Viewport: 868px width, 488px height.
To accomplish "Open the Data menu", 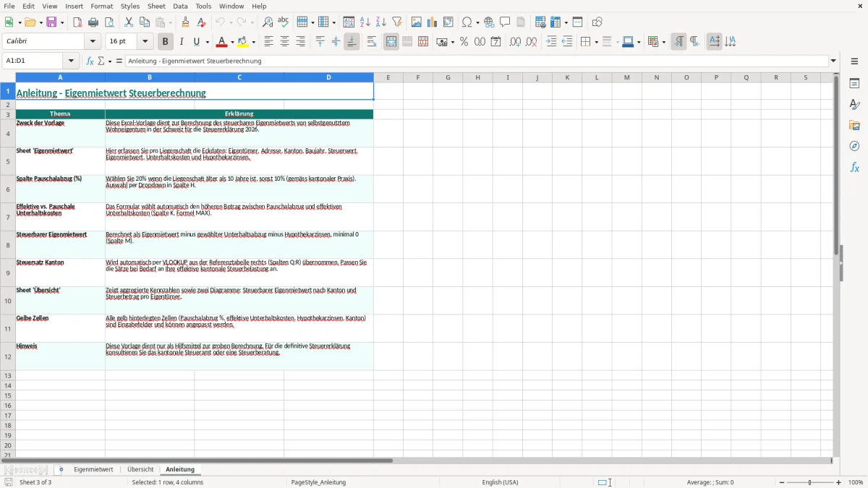I will tap(180, 6).
